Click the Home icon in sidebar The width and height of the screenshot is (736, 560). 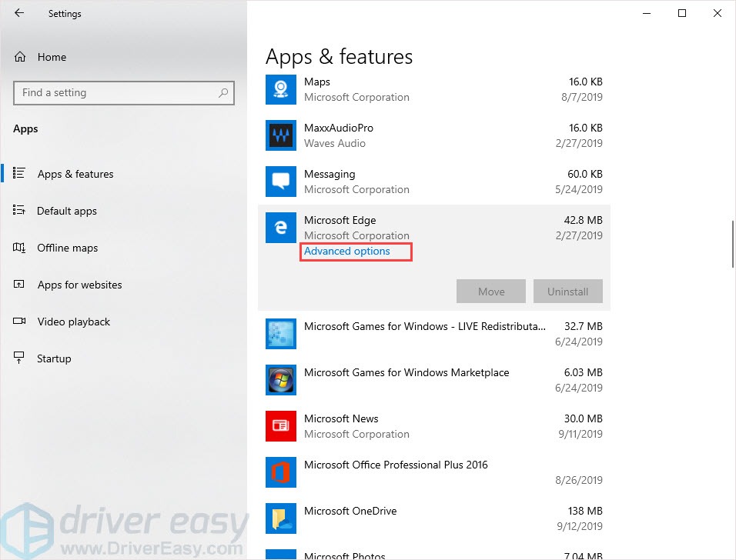click(x=20, y=57)
